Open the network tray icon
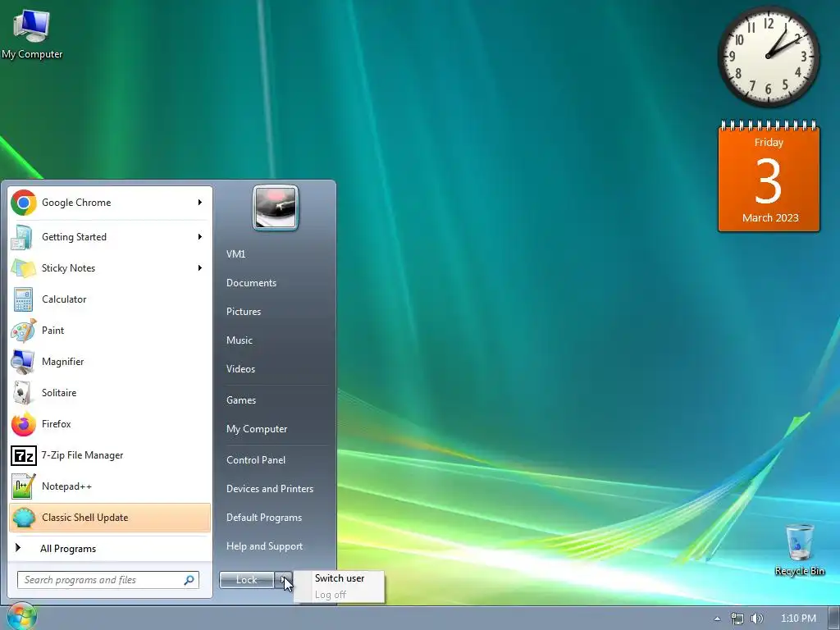This screenshot has width=840, height=630. [x=737, y=619]
